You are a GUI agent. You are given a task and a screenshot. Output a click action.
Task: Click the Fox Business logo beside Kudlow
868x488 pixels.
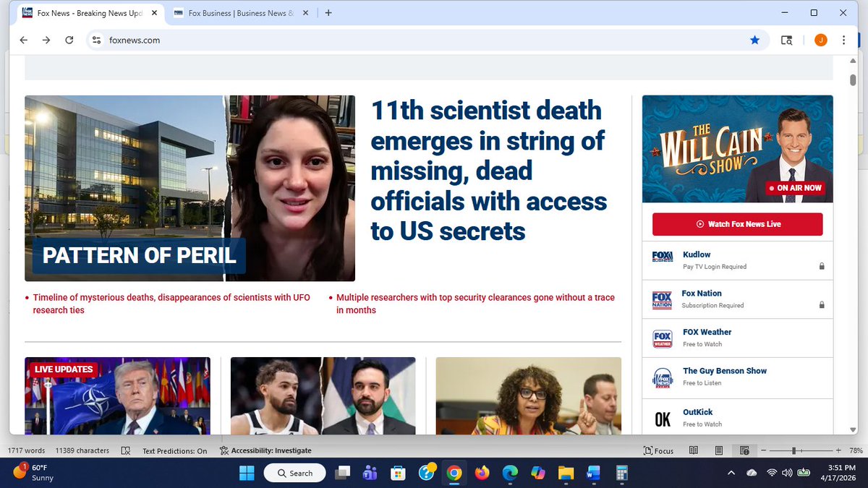click(x=663, y=257)
